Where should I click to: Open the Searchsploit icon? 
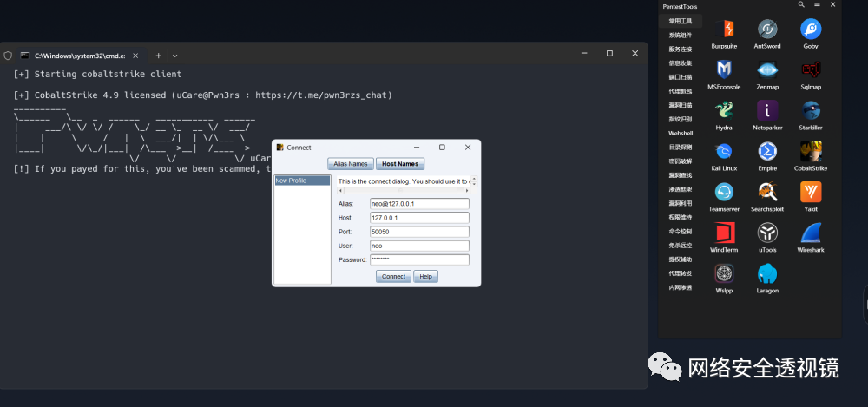(767, 192)
